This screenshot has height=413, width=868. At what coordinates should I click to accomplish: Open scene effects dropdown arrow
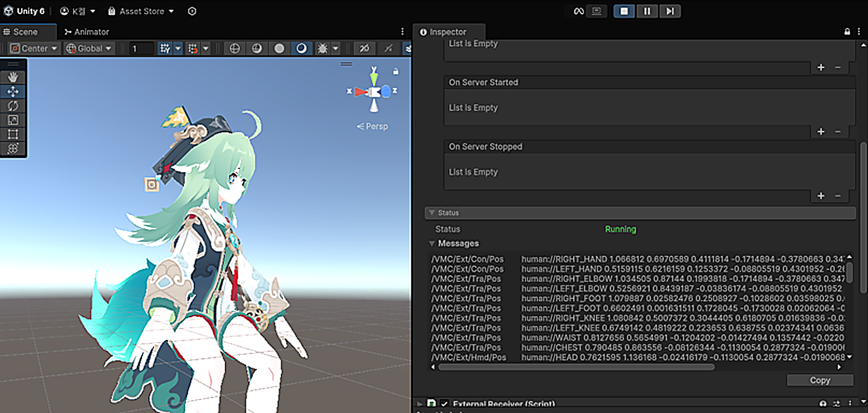[x=336, y=48]
